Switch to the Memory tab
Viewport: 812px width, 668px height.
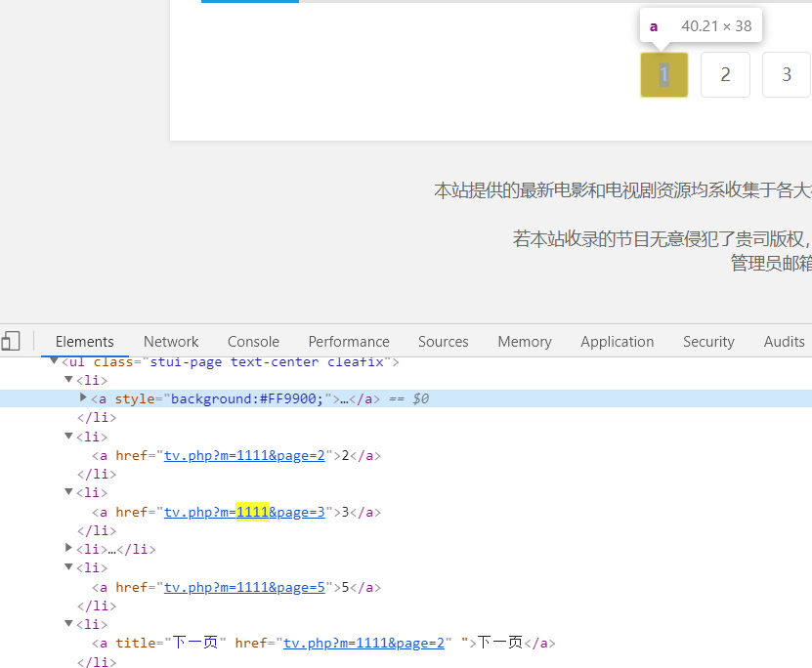[x=525, y=342]
